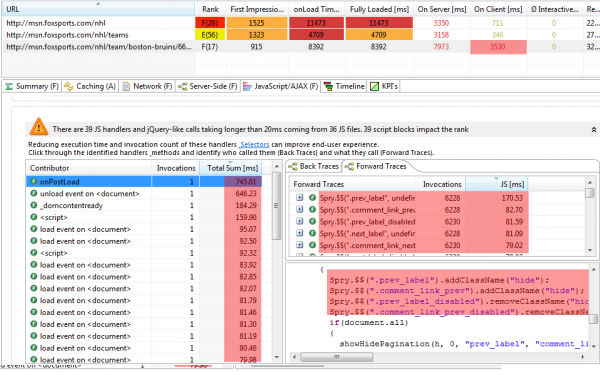Screen dimensions: 600x375
Task: Click the Timeline tab icon
Action: 328,86
